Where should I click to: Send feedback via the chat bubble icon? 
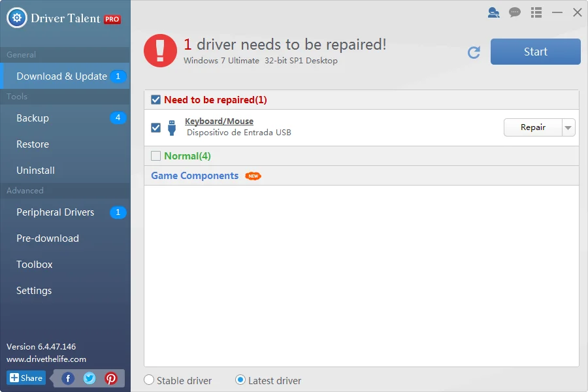[x=515, y=12]
